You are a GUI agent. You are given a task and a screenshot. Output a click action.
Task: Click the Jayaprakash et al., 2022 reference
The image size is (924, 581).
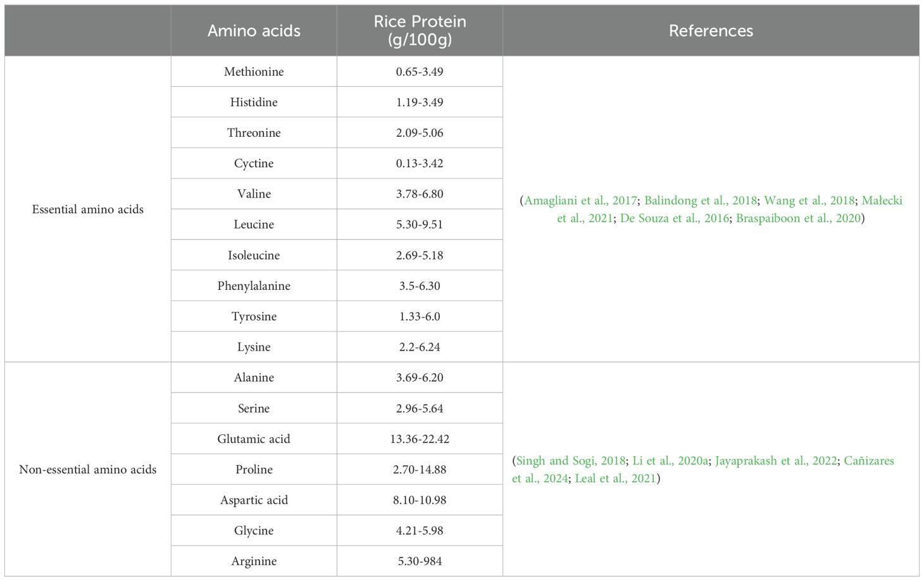[776, 461]
